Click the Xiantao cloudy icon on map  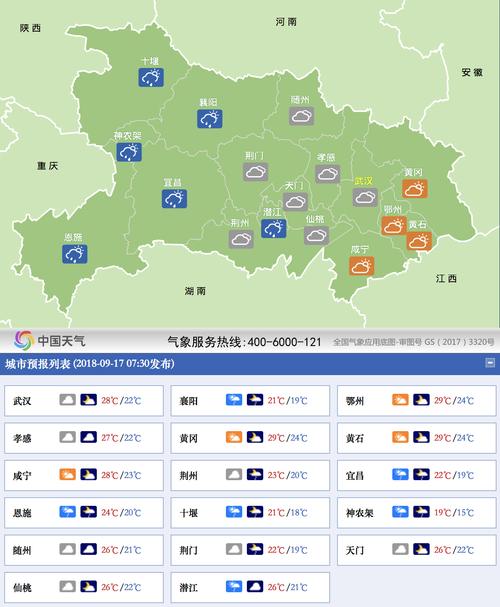click(x=317, y=235)
